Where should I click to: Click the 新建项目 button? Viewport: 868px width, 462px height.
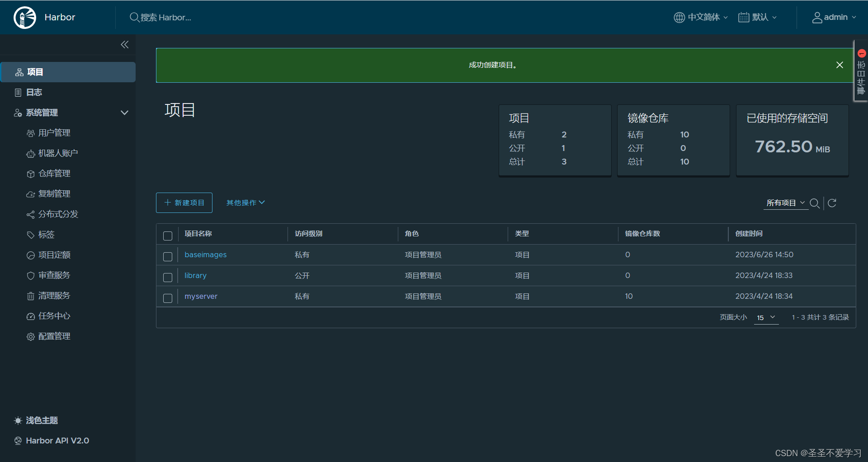point(184,203)
